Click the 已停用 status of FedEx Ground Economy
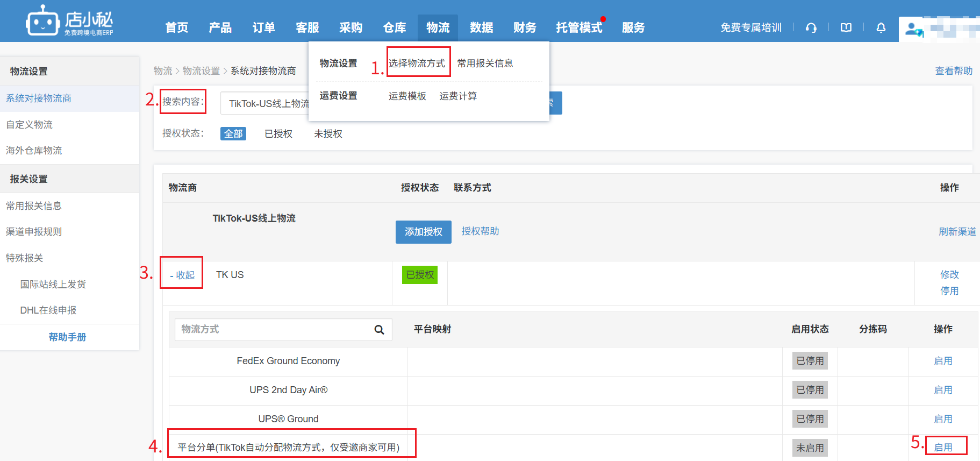This screenshot has width=980, height=461. coord(810,361)
